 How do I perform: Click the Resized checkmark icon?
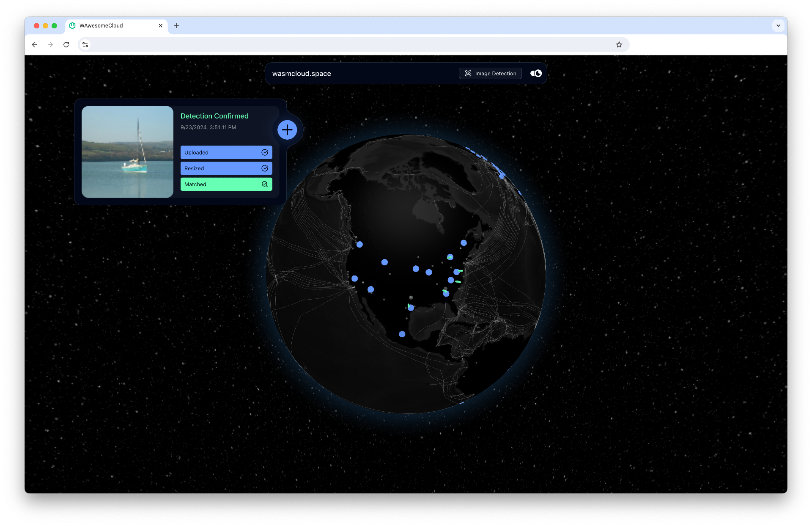(265, 168)
